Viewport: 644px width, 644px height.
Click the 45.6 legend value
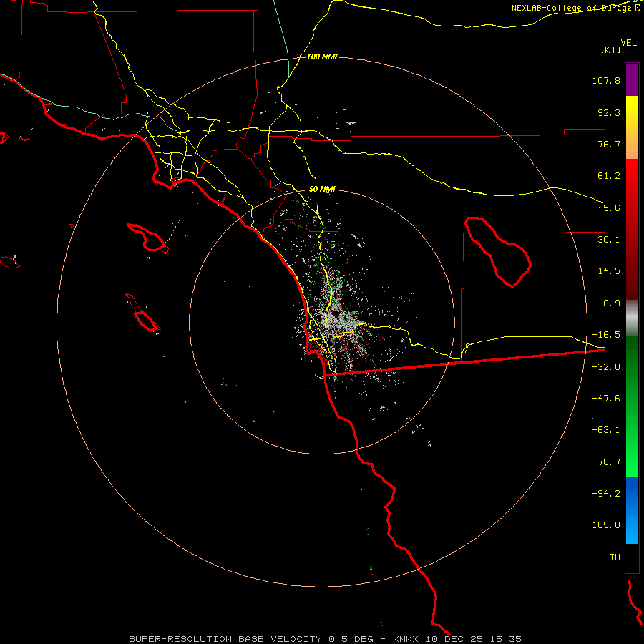pyautogui.click(x=609, y=208)
